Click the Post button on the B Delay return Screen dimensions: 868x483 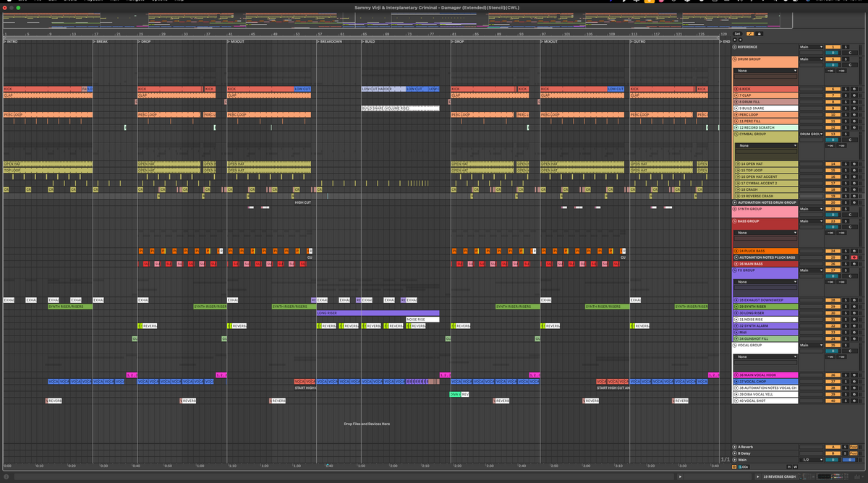[853, 453]
